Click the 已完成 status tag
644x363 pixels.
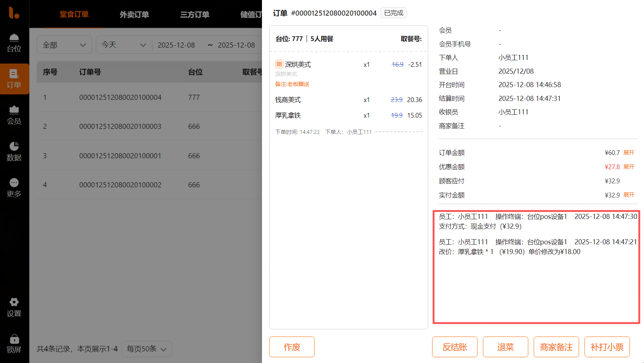(x=394, y=13)
